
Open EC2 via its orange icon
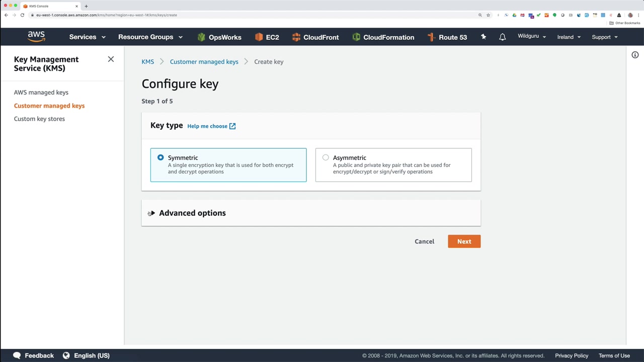coord(259,37)
